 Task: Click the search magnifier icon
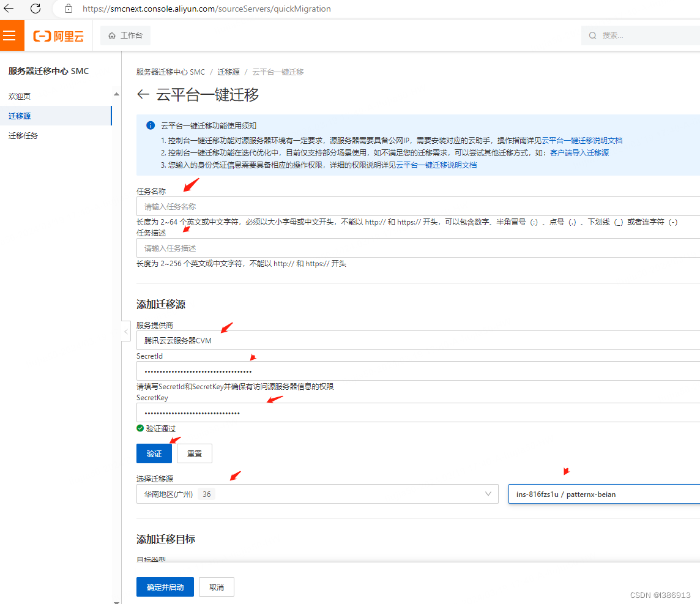pyautogui.click(x=592, y=35)
